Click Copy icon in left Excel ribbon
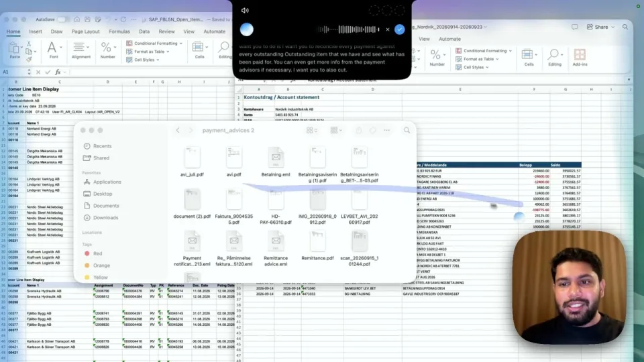 click(29, 52)
